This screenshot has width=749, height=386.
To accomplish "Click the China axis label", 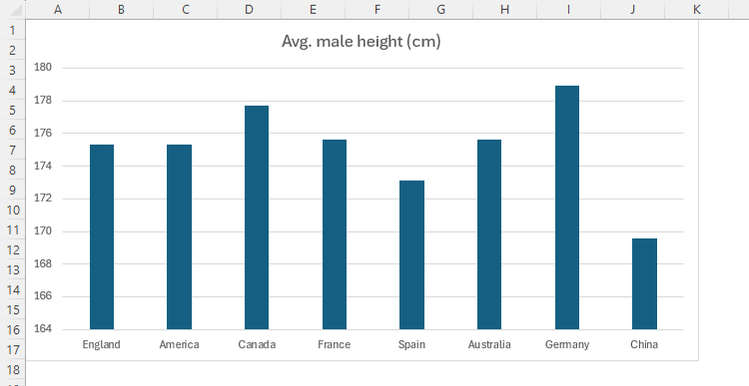I will (644, 344).
